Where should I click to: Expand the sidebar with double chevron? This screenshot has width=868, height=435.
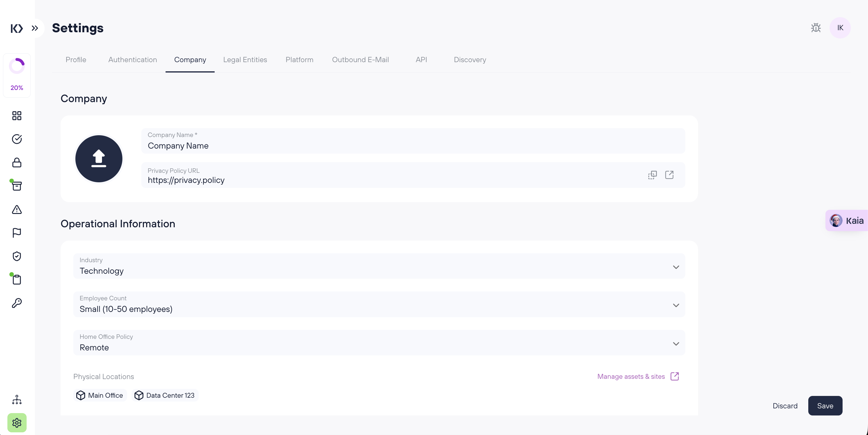coord(35,28)
